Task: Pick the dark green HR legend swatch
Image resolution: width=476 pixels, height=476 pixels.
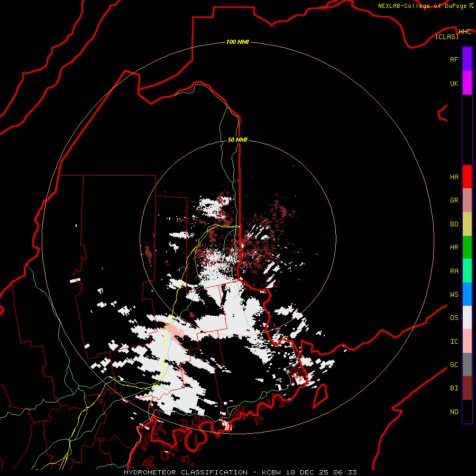Action: click(467, 247)
